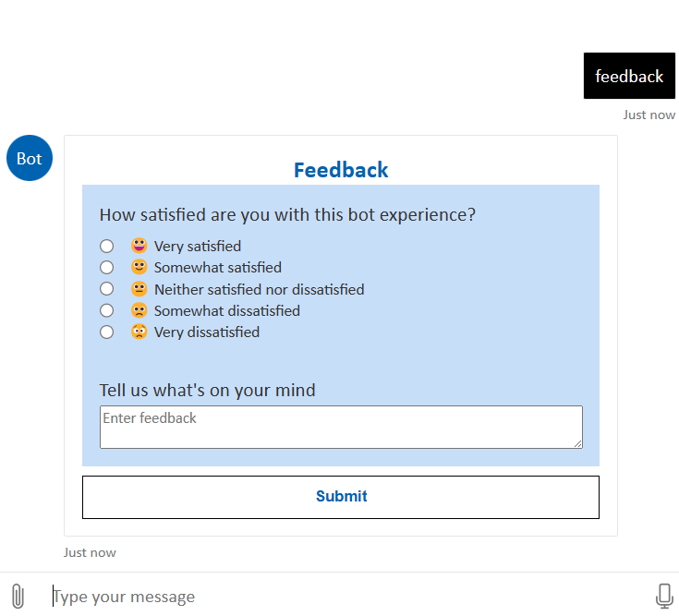Pick the Very dissatisfied radio button
The image size is (679, 616).
click(x=107, y=332)
